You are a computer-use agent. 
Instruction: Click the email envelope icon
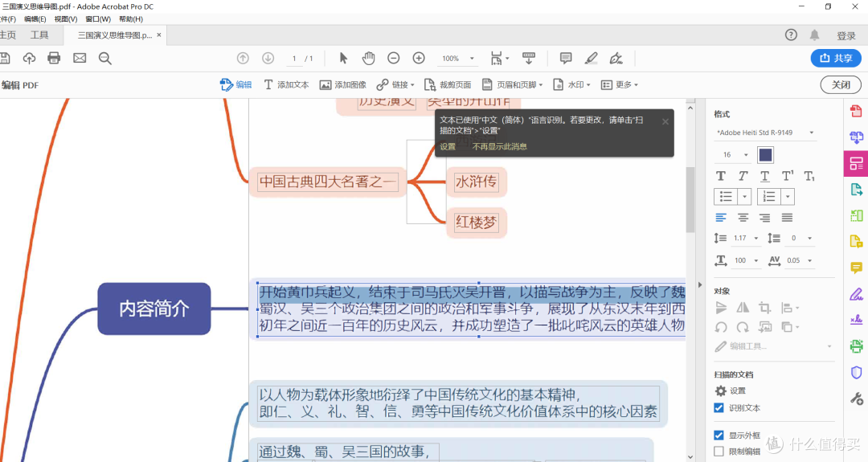click(80, 58)
